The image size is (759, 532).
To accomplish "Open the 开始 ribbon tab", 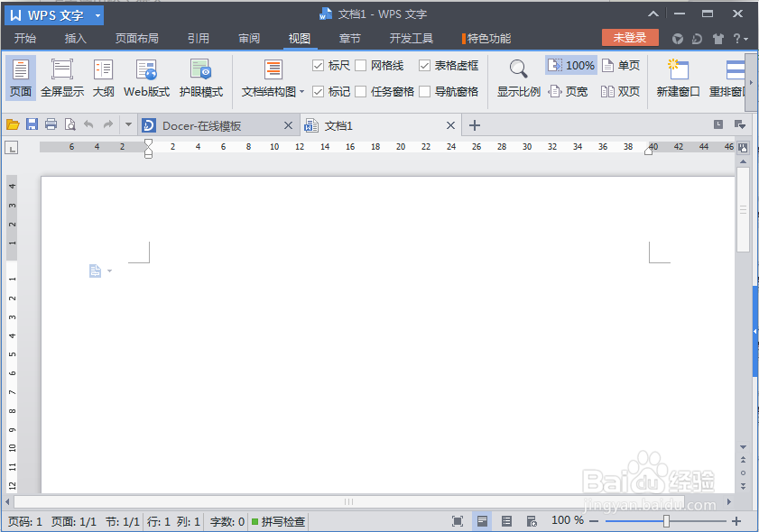I will point(25,38).
